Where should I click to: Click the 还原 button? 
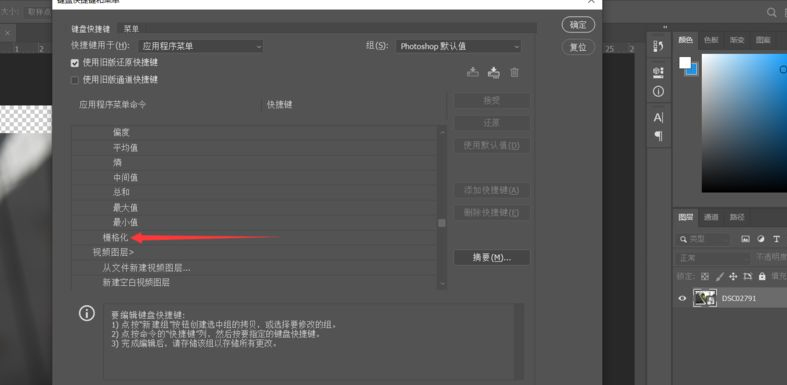(492, 123)
